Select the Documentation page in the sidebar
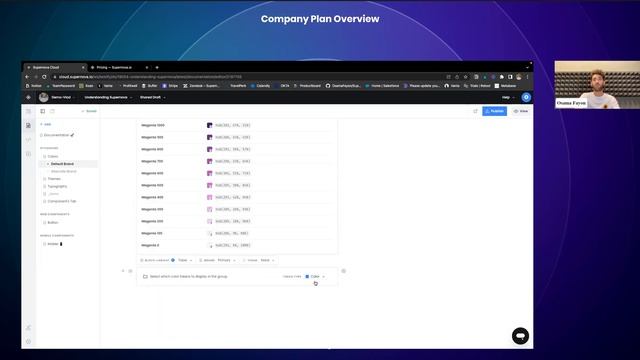 pos(57,135)
